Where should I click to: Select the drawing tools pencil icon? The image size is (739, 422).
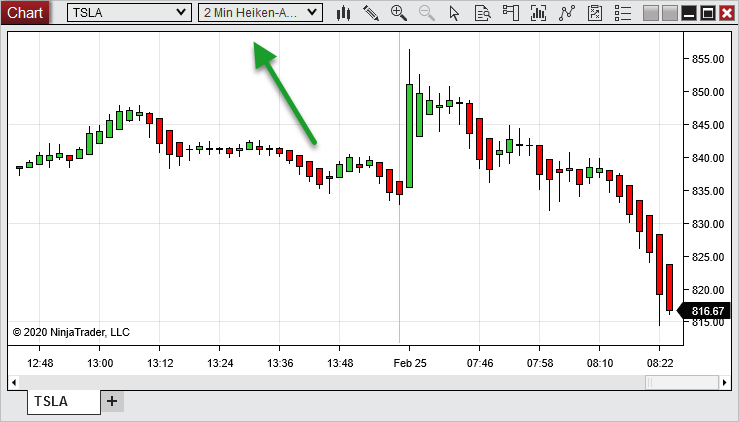pos(371,13)
